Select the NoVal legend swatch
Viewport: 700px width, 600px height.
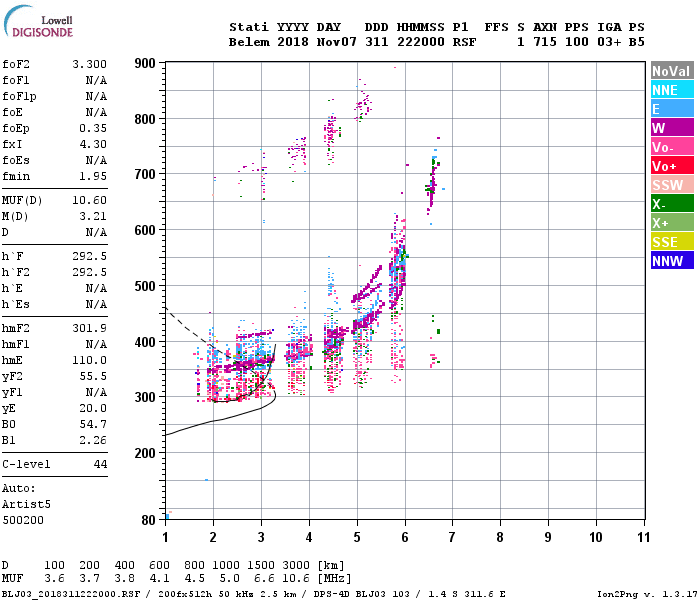[x=672, y=71]
